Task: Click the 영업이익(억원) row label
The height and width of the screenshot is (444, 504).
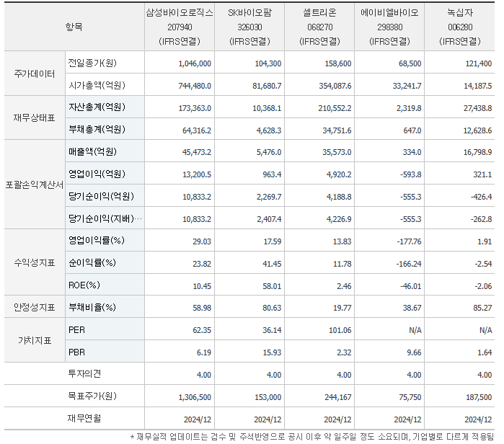Action: (x=97, y=174)
